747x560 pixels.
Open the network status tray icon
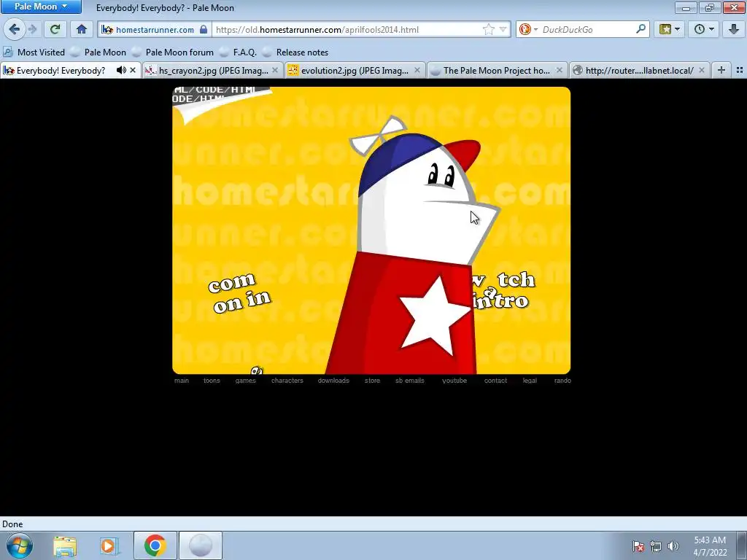(656, 546)
